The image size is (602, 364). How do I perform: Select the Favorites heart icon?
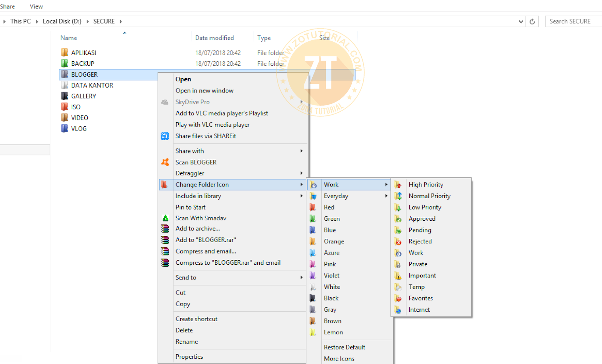point(398,298)
